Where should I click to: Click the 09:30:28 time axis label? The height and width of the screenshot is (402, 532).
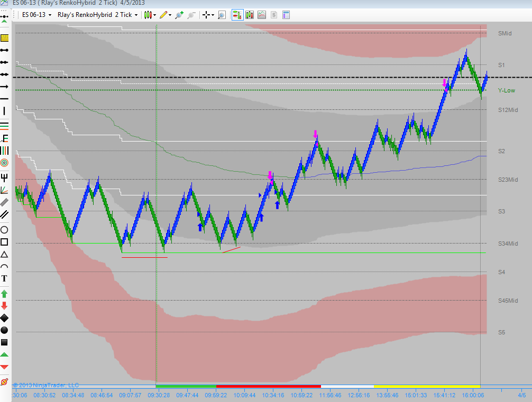point(159,395)
